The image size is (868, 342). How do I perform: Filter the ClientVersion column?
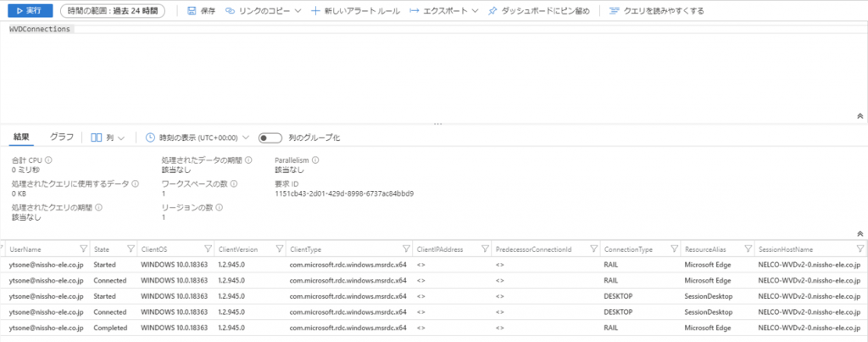click(x=278, y=249)
